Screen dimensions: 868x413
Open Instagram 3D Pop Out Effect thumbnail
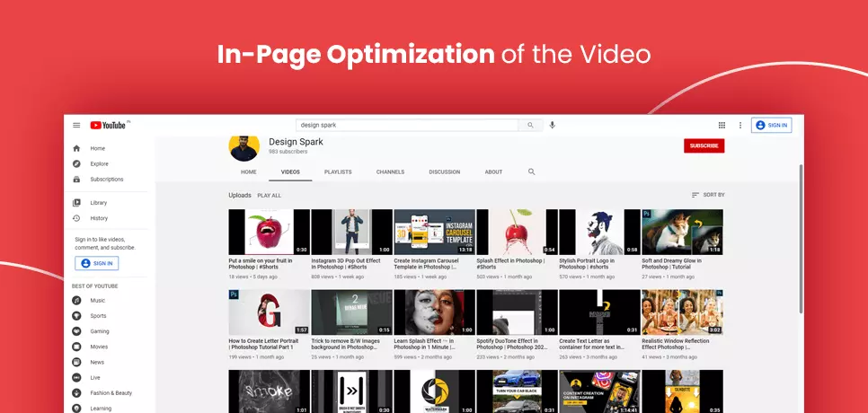(351, 232)
